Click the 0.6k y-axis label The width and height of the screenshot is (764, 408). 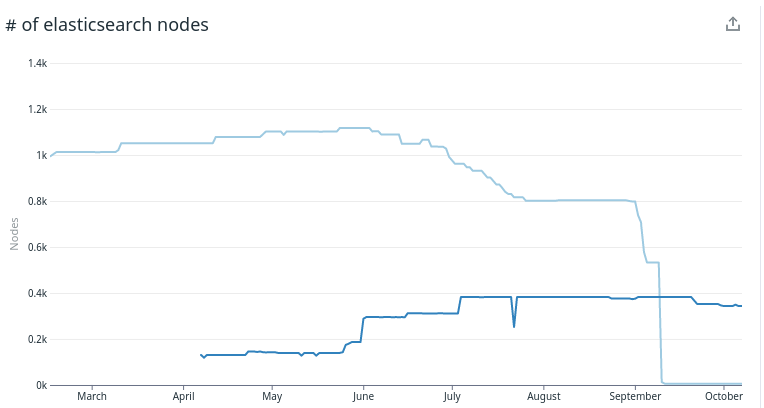(x=38, y=247)
